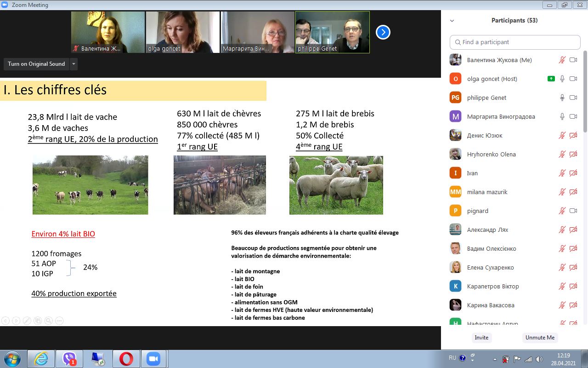Open the Opera browser from the taskbar
The width and height of the screenshot is (588, 368).
(126, 358)
